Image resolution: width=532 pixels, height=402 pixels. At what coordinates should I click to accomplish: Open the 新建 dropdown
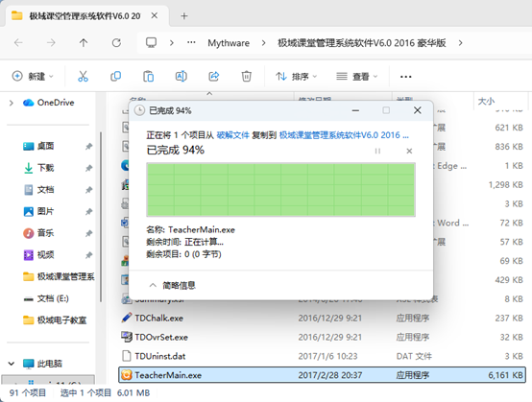pyautogui.click(x=33, y=76)
